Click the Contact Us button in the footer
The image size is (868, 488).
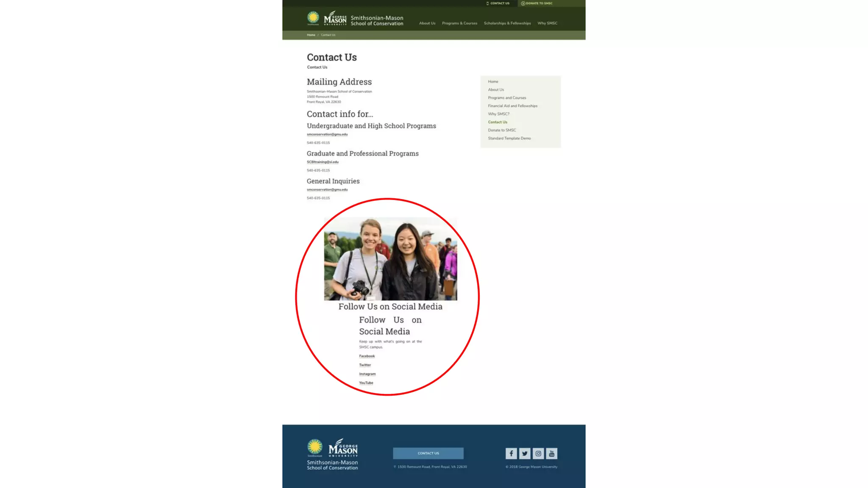428,453
